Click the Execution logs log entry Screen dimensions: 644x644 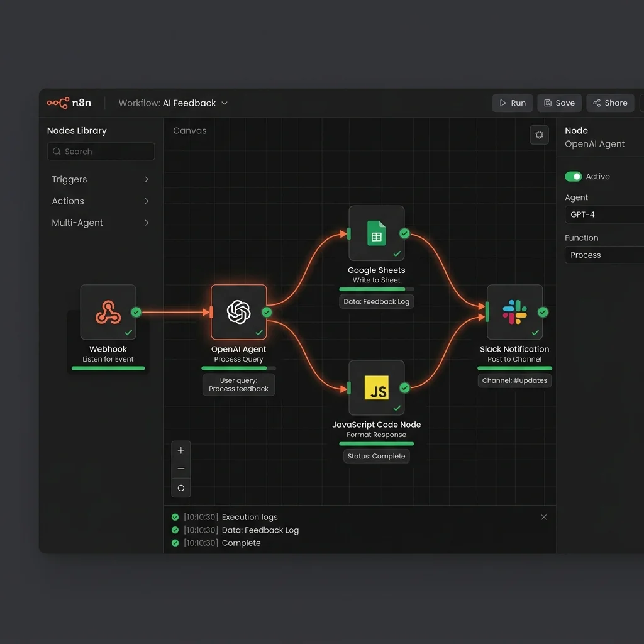point(250,517)
